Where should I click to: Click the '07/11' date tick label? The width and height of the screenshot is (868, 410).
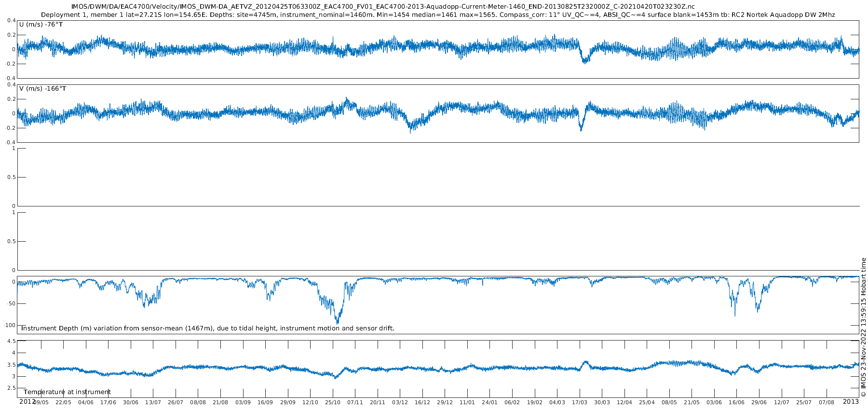pos(355,402)
